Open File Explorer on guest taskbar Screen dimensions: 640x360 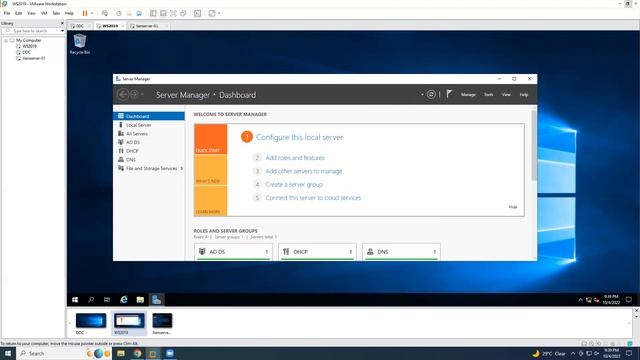point(140,300)
